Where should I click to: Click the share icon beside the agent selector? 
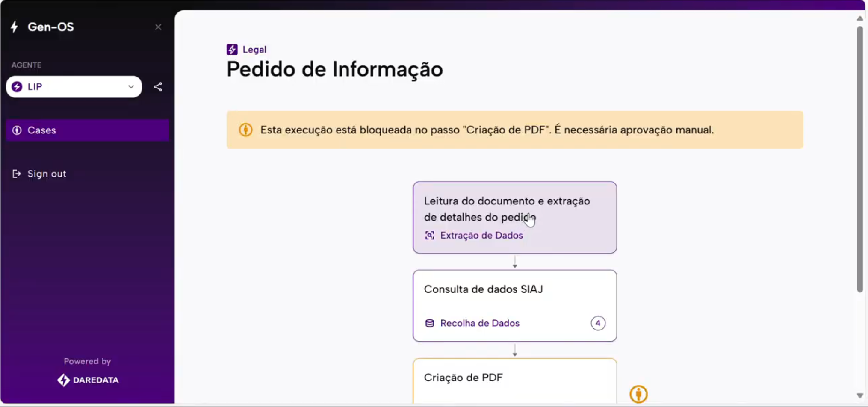point(158,87)
